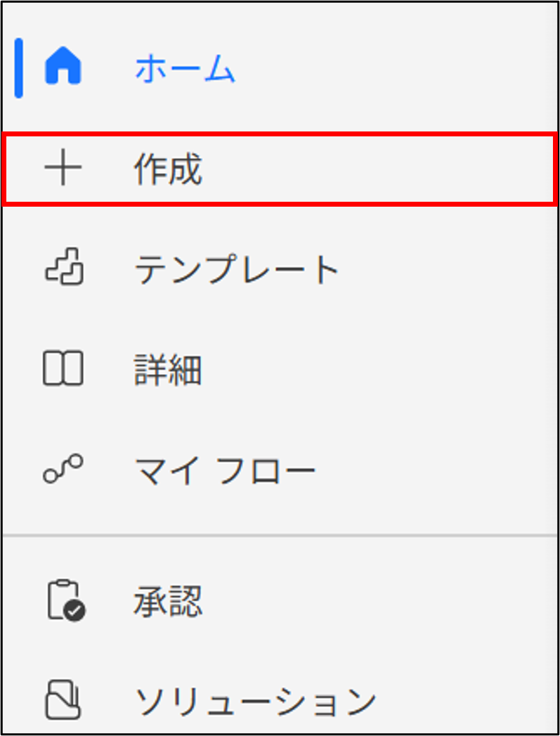560x736 pixels.
Task: Click the Home house icon
Action: click(63, 68)
